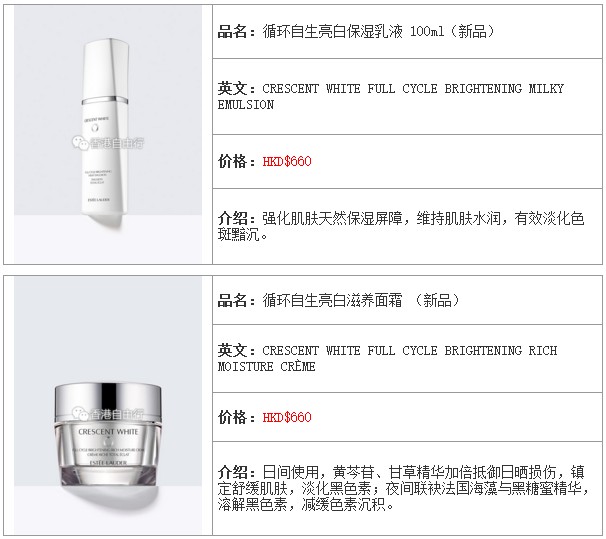Click the silver band on the emulsion bottle
Viewport: 606px width, 539px height.
click(x=105, y=100)
